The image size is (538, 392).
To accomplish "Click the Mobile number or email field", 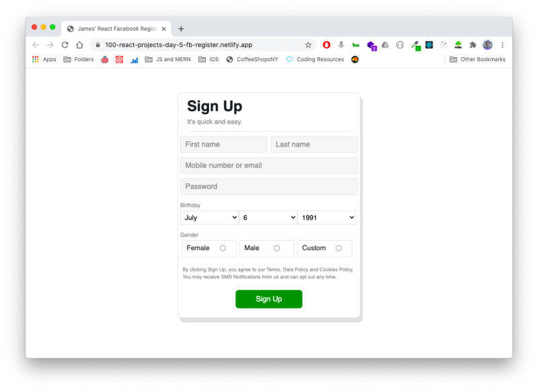I will pyautogui.click(x=268, y=165).
